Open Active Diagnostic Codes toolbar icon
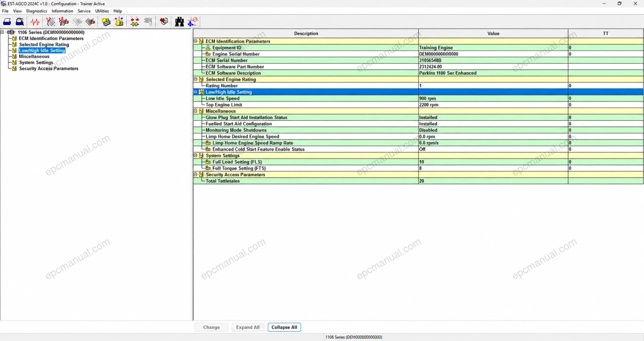 tap(51, 22)
